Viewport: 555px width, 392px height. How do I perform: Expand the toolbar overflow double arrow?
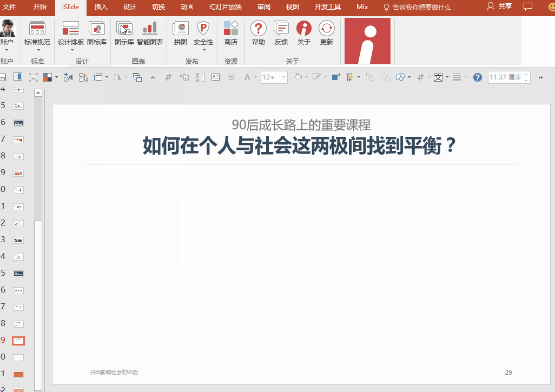pyautogui.click(x=540, y=77)
